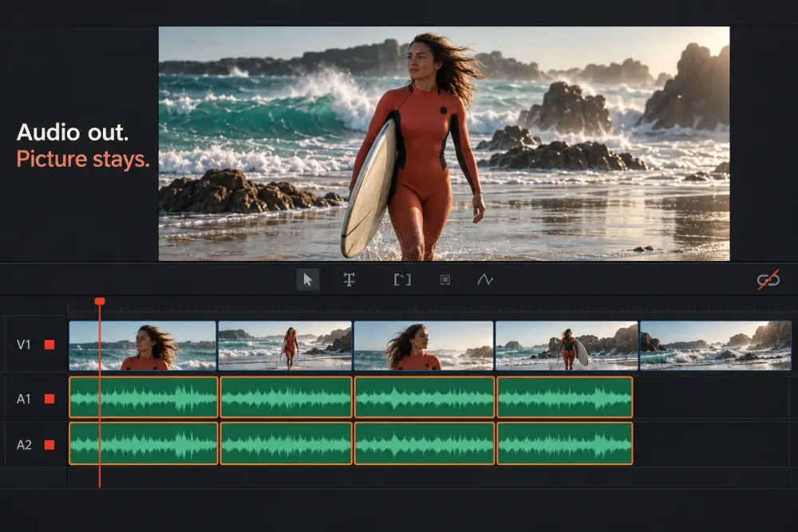Viewport: 798px width, 532px height.
Task: Select the fourth audio clip on A1
Action: [565, 398]
